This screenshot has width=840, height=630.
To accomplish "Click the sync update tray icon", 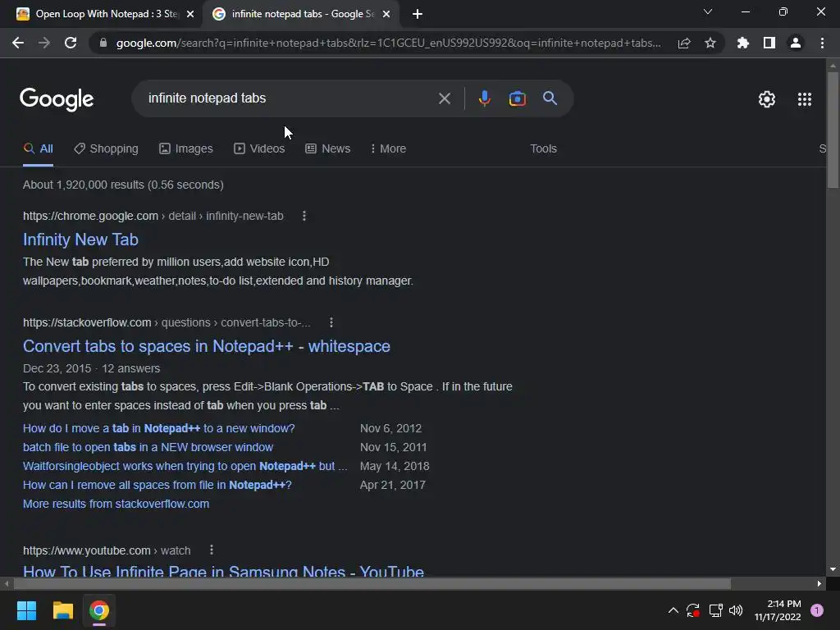I will pos(692,610).
